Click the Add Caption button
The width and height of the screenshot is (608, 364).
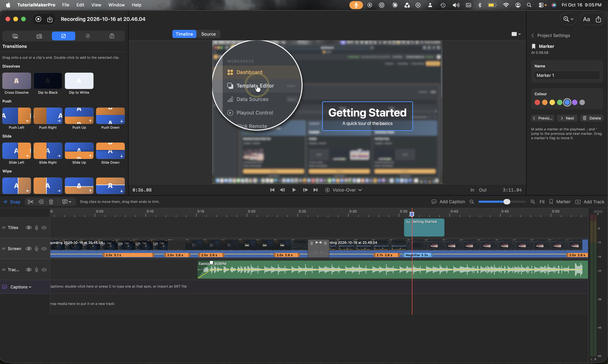(x=448, y=202)
